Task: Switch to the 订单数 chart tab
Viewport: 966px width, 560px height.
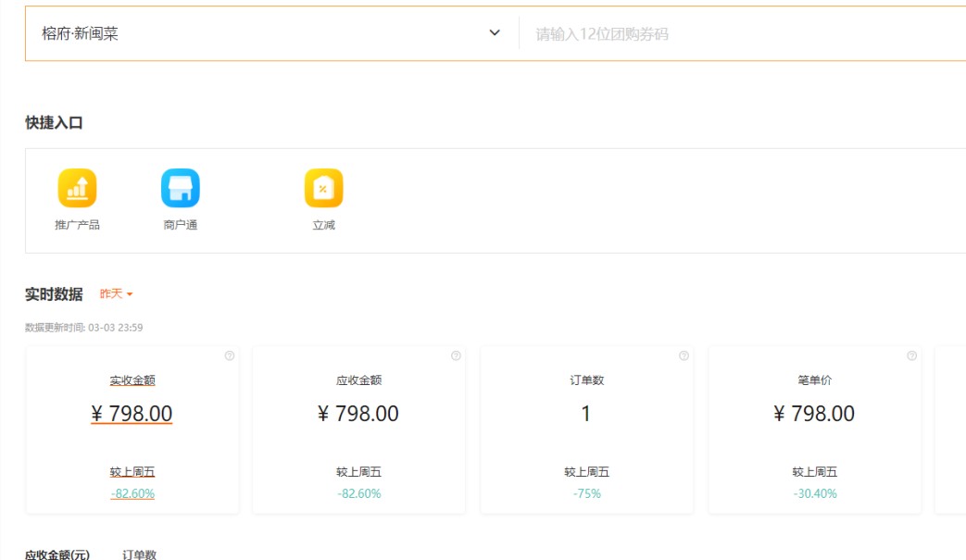Action: [x=140, y=554]
